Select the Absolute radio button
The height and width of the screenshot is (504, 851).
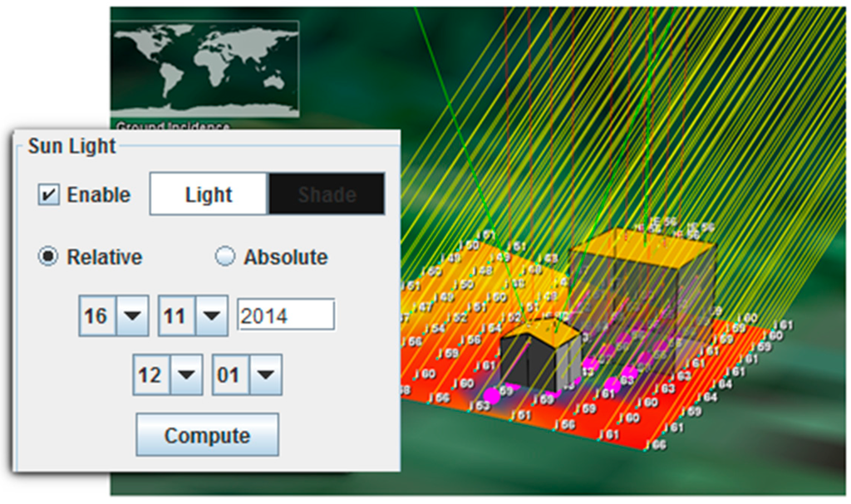[225, 257]
